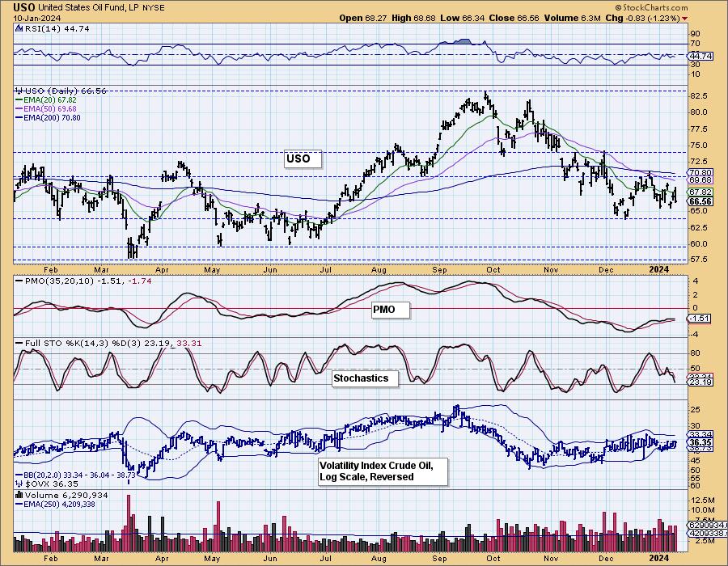Click the USO ticker symbol in the header

click(x=24, y=7)
